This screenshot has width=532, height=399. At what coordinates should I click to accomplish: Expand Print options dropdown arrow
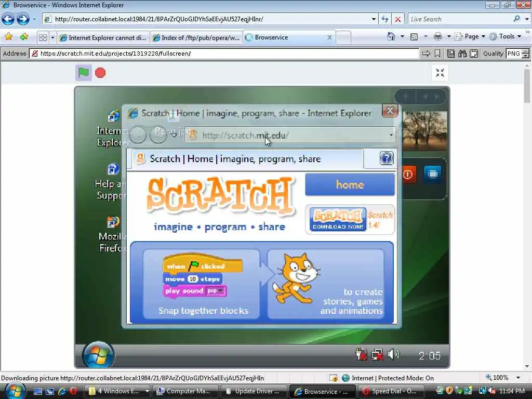coord(448,36)
